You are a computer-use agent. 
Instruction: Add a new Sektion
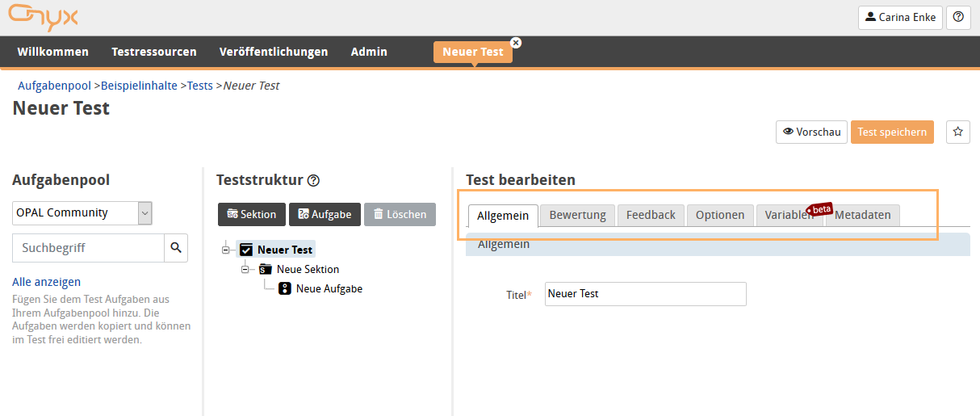coord(252,214)
